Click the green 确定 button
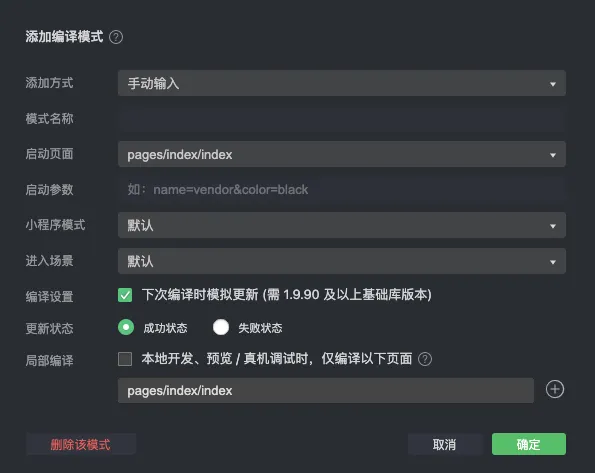Screen dimensions: 595x473 529,444
